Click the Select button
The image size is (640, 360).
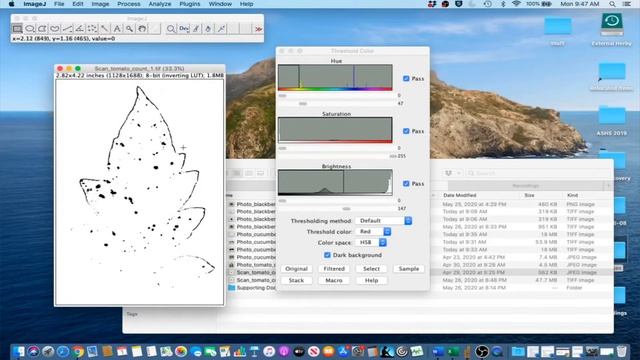[x=371, y=269]
